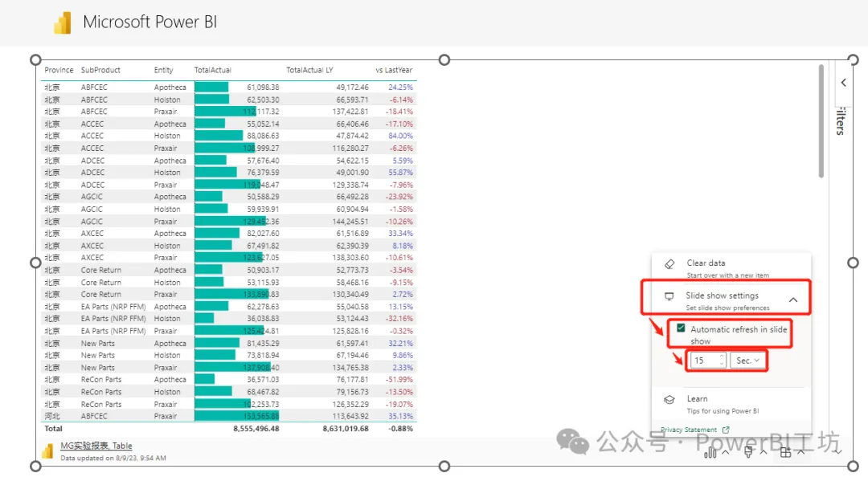This screenshot has height=477, width=868.
Task: Collapse the Filters pane with the arrow
Action: click(843, 83)
